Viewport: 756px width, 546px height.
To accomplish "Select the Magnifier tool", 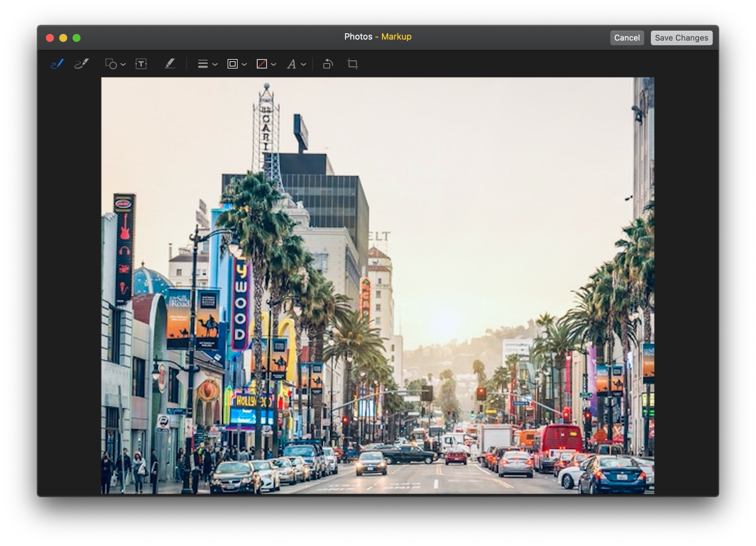I will pyautogui.click(x=114, y=64).
